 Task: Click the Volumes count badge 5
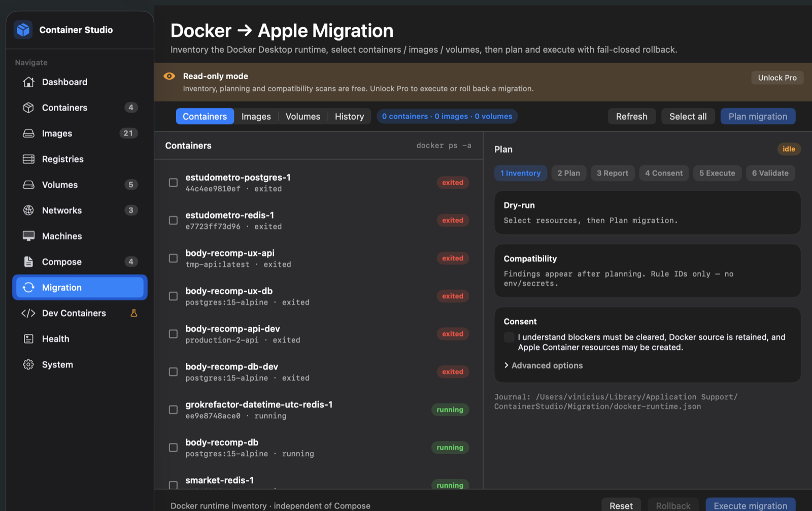point(131,185)
